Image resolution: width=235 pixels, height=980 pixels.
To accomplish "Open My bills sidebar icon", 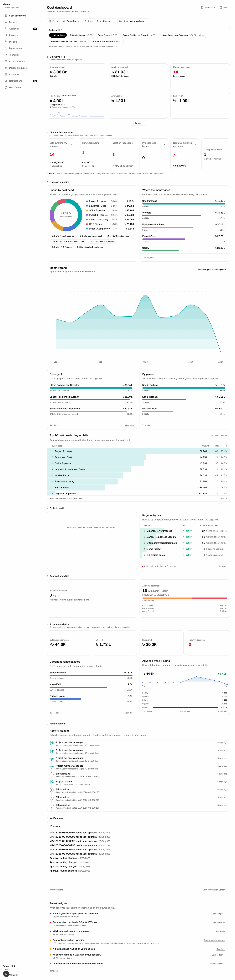I will [6, 42].
